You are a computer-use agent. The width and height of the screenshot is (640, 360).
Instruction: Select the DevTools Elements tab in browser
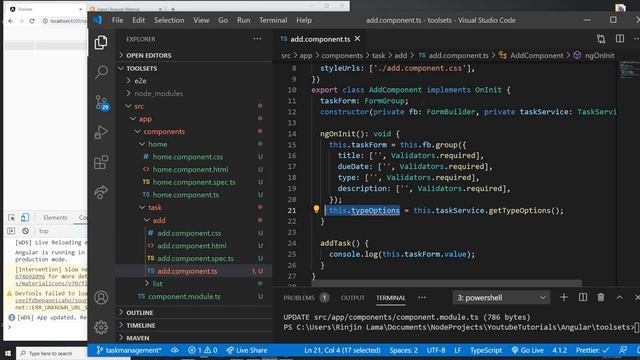tap(55, 218)
